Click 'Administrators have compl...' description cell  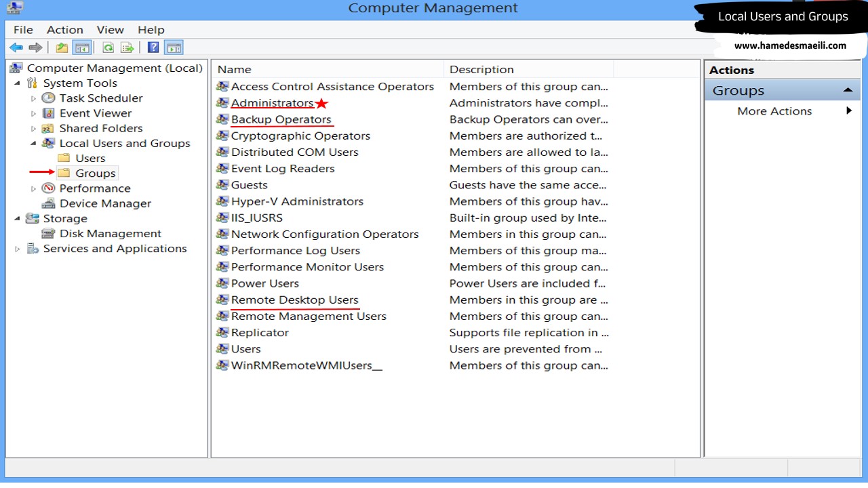[x=529, y=103]
